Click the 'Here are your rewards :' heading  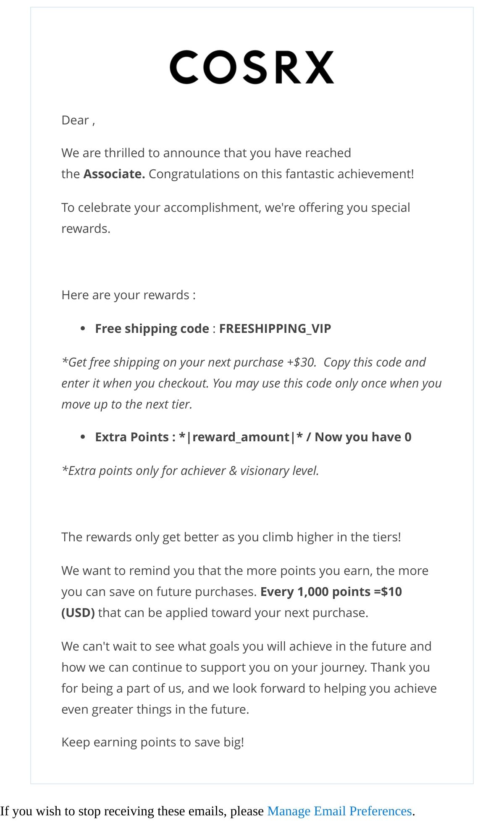pos(129,295)
